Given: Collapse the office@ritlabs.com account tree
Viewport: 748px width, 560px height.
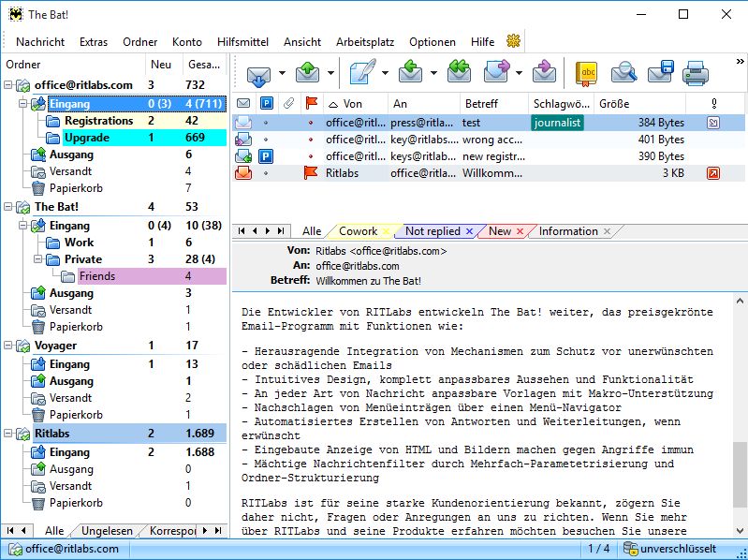Looking at the screenshot, I should click(8, 85).
